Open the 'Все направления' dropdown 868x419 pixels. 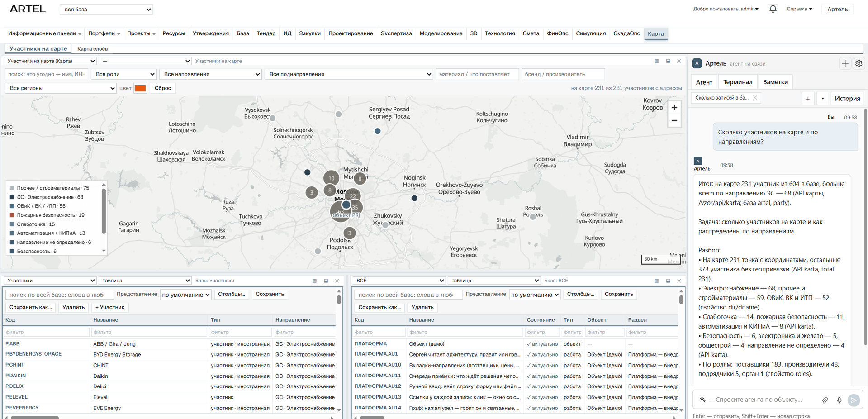(210, 74)
